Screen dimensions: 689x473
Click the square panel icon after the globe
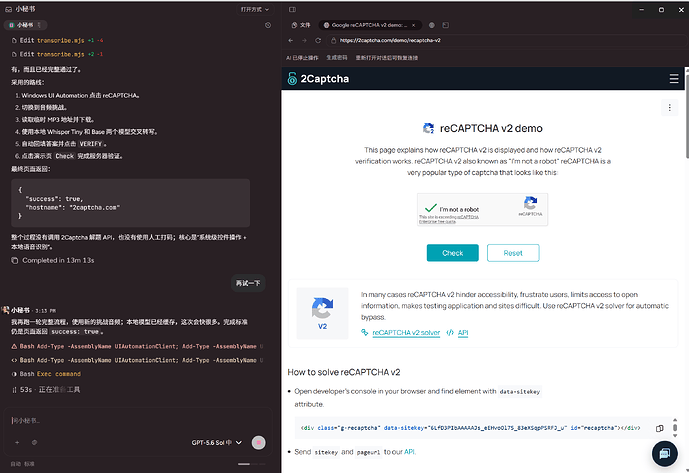tap(446, 25)
